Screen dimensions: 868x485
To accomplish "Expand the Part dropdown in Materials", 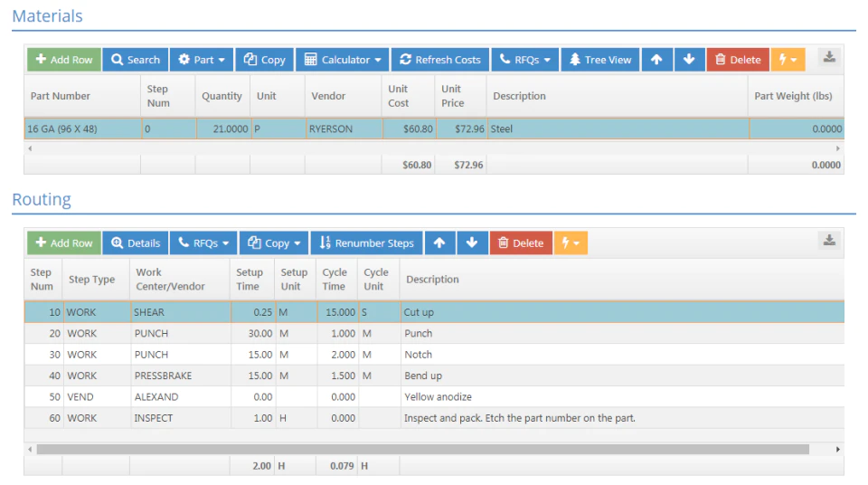I will tap(202, 60).
